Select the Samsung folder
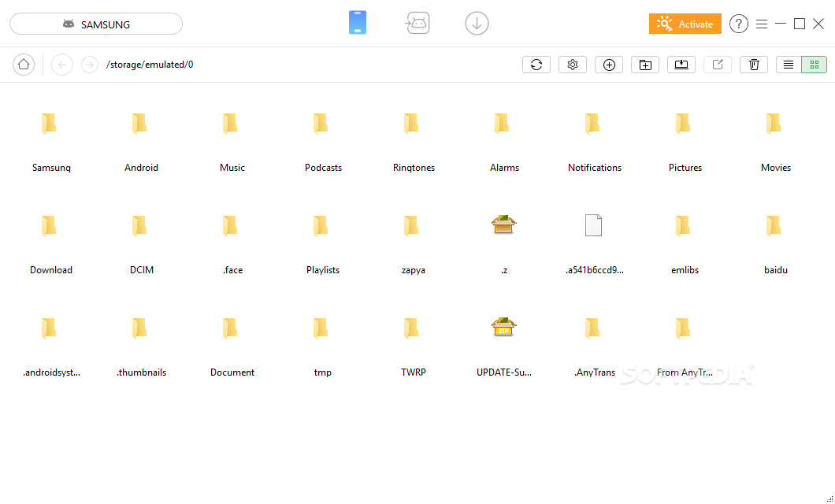This screenshot has height=504, width=835. tap(51, 142)
